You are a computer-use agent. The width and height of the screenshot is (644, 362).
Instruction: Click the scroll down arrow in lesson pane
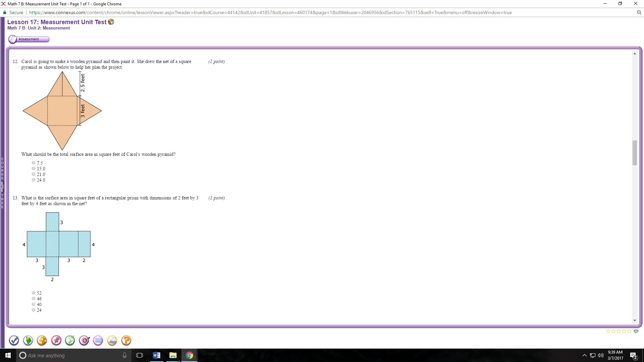pos(635,320)
